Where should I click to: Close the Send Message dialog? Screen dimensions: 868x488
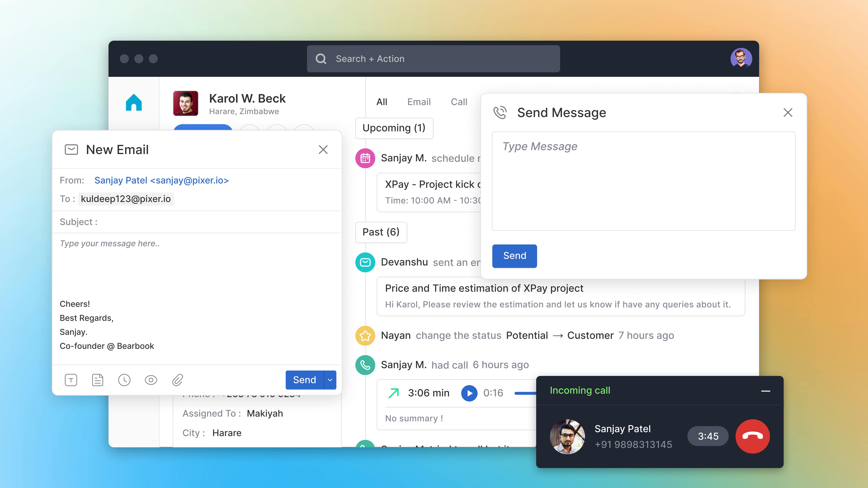point(788,113)
